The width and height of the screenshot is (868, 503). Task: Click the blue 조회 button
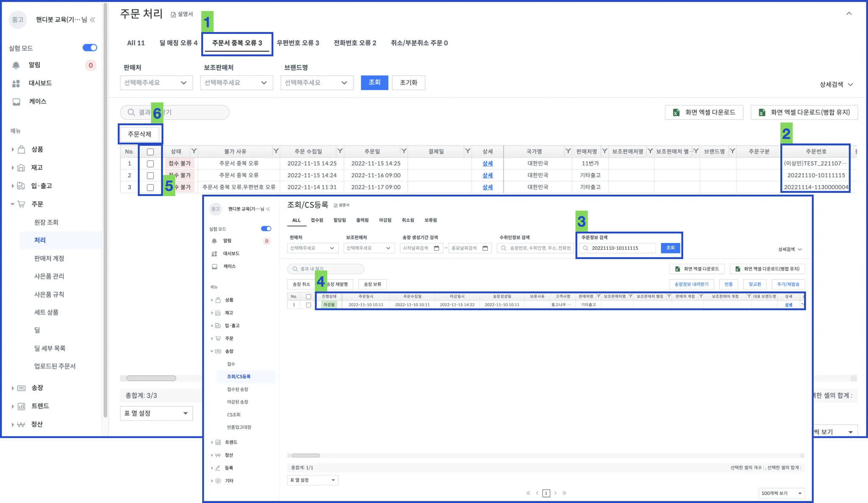pos(374,82)
